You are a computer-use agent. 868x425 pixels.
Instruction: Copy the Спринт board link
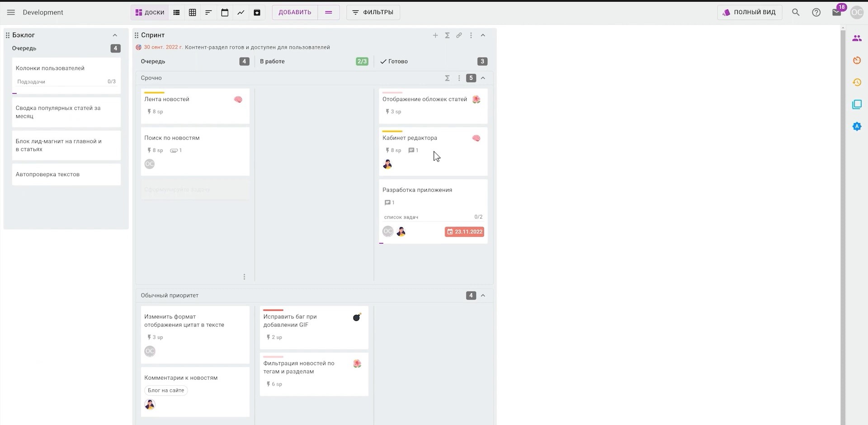click(x=459, y=35)
